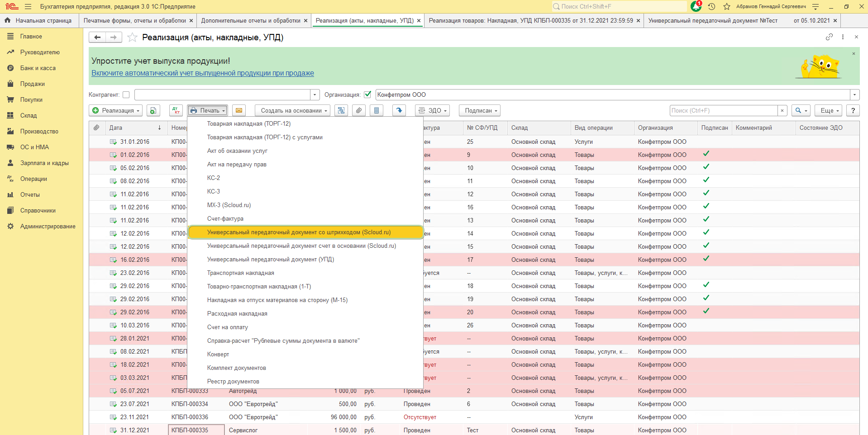This screenshot has height=435, width=868.
Task: Open the Администрирование sidebar section
Action: point(48,226)
